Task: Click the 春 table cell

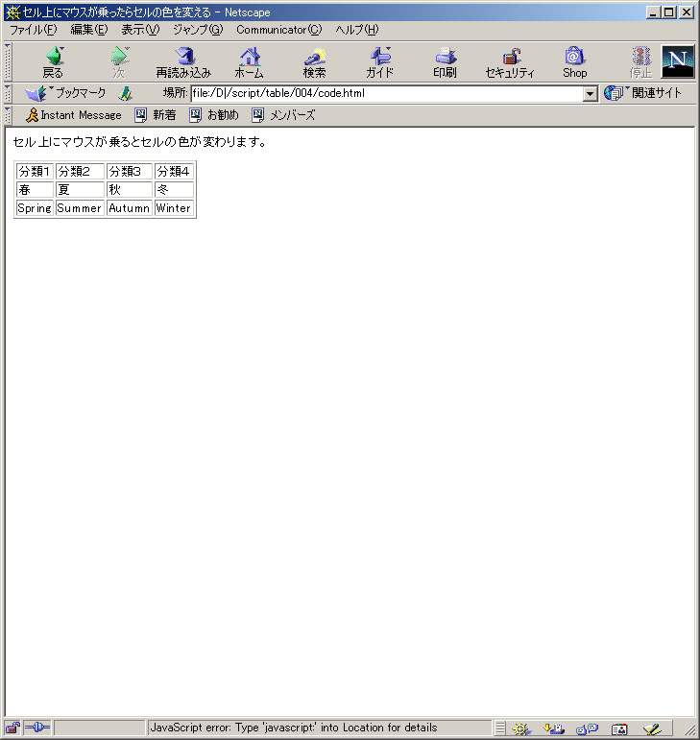Action: (x=35, y=190)
